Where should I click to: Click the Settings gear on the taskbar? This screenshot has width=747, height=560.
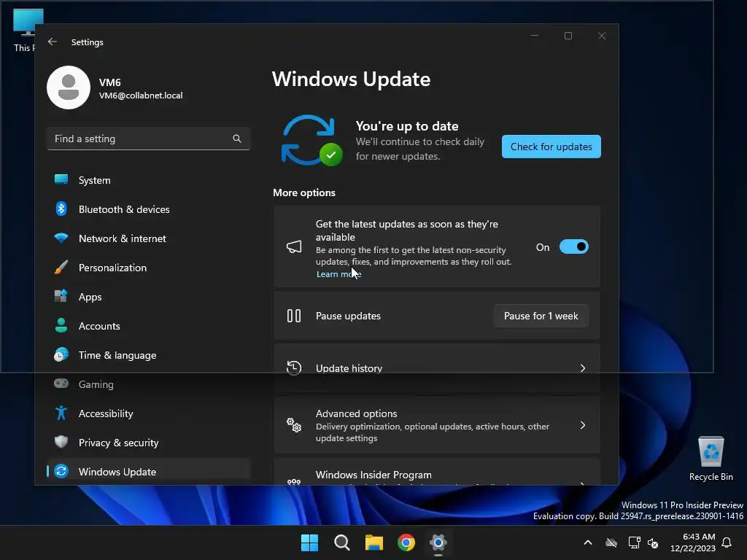click(x=438, y=542)
